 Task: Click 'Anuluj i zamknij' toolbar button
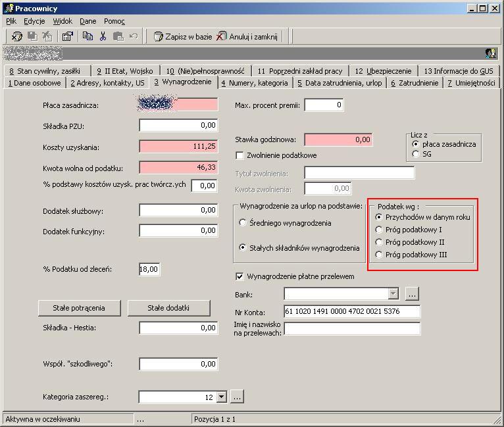pyautogui.click(x=247, y=37)
